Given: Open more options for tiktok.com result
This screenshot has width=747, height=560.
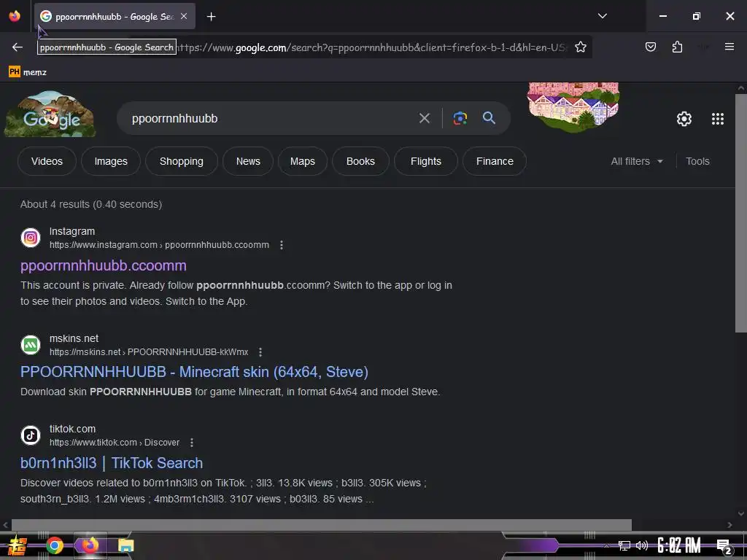Looking at the screenshot, I should [x=192, y=443].
